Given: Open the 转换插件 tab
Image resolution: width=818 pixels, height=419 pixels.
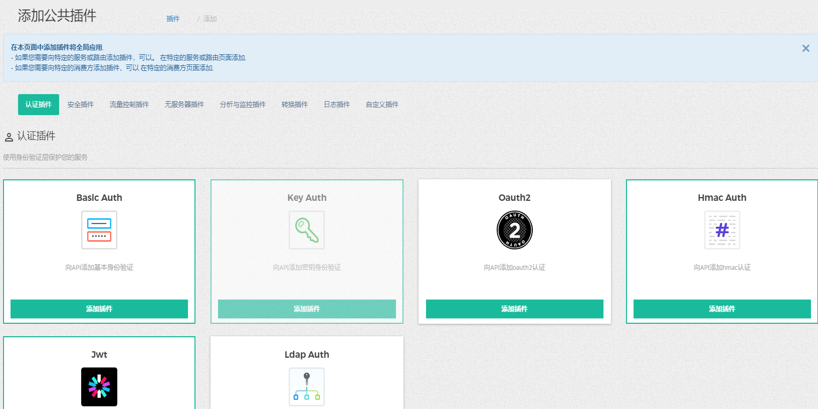Looking at the screenshot, I should click(295, 105).
